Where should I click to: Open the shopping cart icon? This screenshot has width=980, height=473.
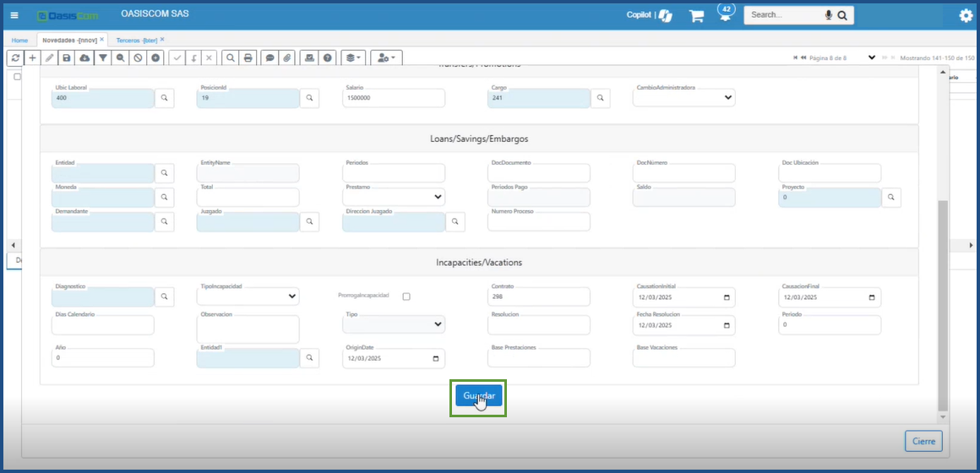[696, 16]
